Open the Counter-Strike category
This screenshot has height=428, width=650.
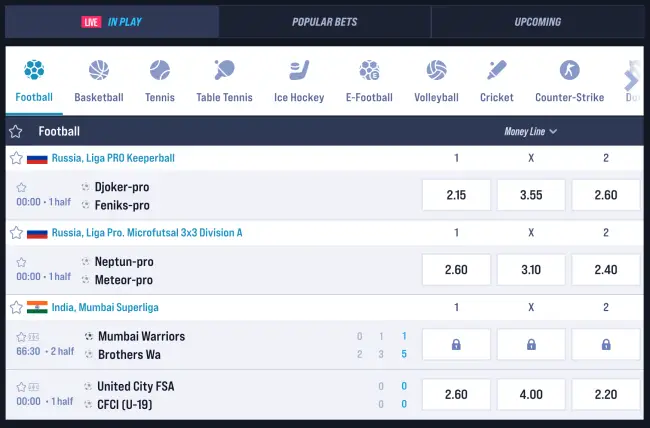[x=569, y=80]
